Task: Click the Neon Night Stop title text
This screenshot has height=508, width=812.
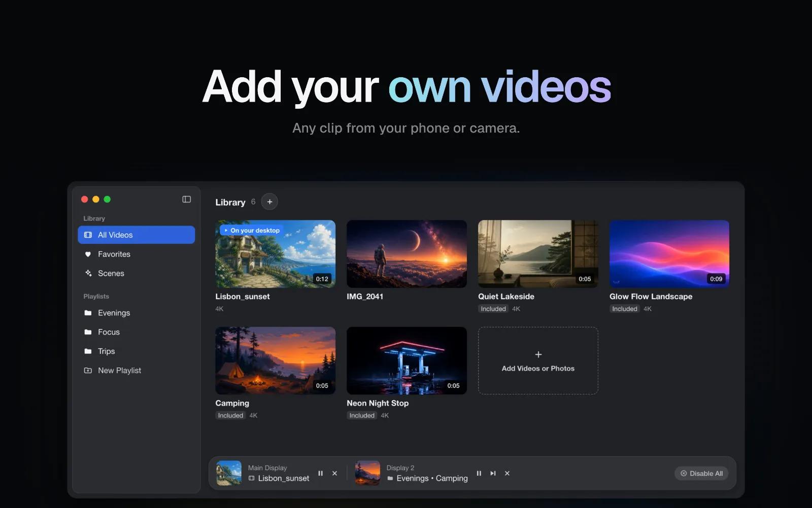Action: (x=378, y=403)
